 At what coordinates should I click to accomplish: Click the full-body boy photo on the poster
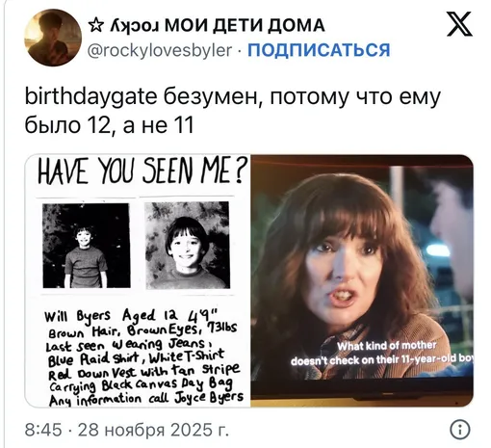coord(87,246)
